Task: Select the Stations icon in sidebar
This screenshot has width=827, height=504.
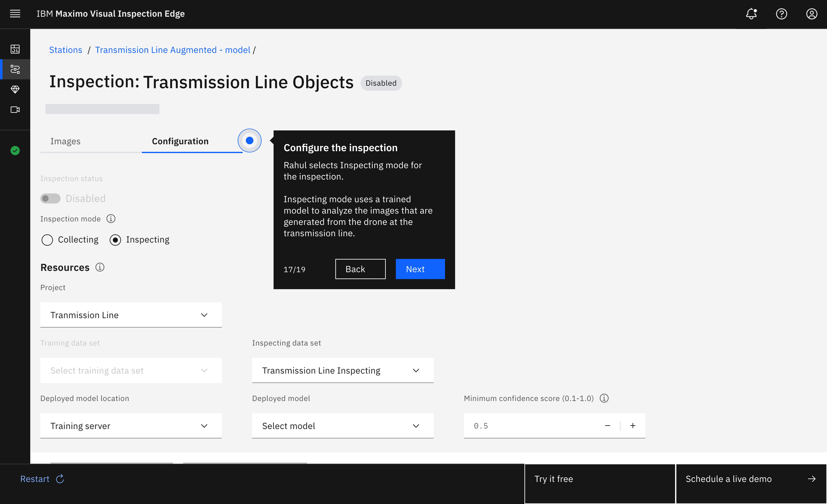Action: tap(15, 69)
